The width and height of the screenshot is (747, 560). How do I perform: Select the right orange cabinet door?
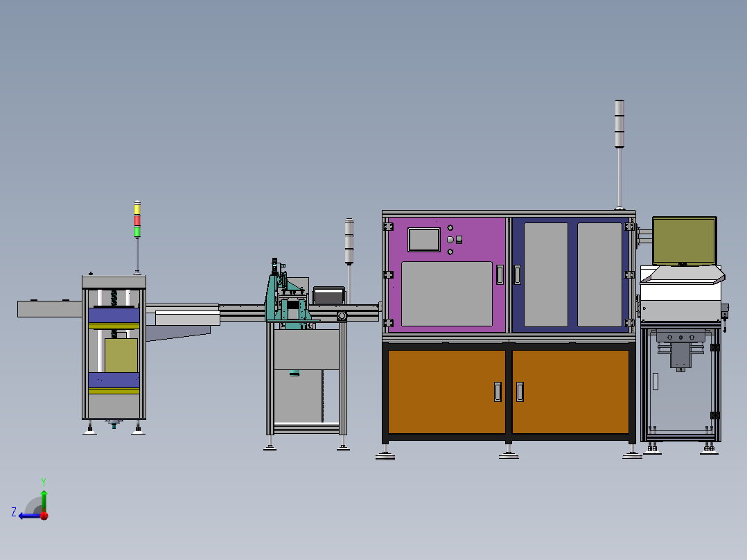[570, 392]
